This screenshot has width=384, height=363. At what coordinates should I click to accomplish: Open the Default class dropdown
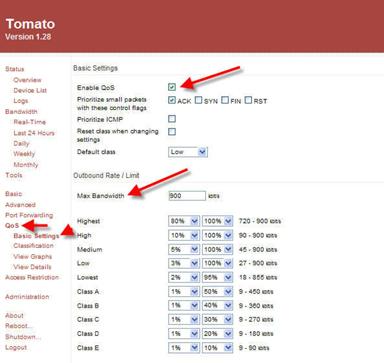(188, 152)
